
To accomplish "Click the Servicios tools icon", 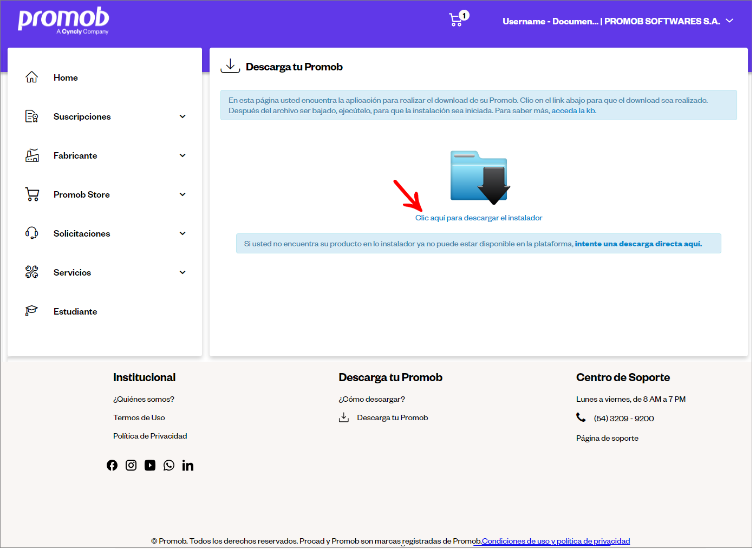I will (32, 272).
